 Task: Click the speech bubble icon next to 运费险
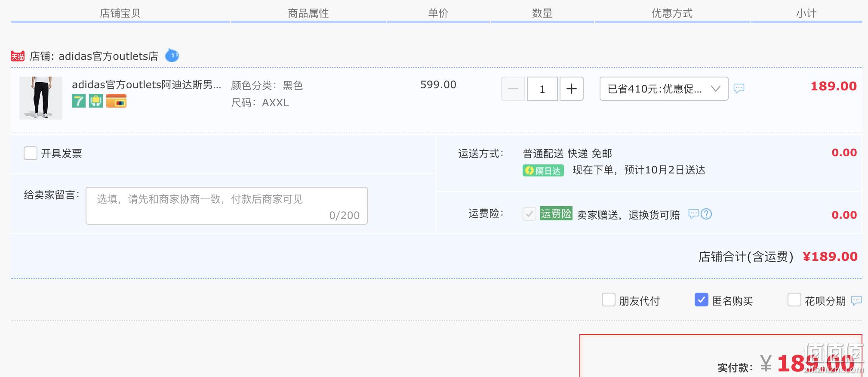(x=694, y=214)
